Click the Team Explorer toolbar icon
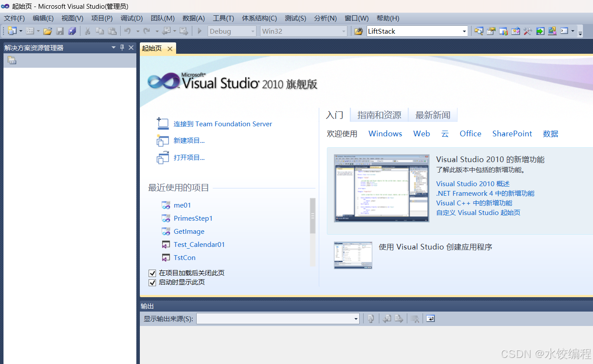 coord(503,31)
